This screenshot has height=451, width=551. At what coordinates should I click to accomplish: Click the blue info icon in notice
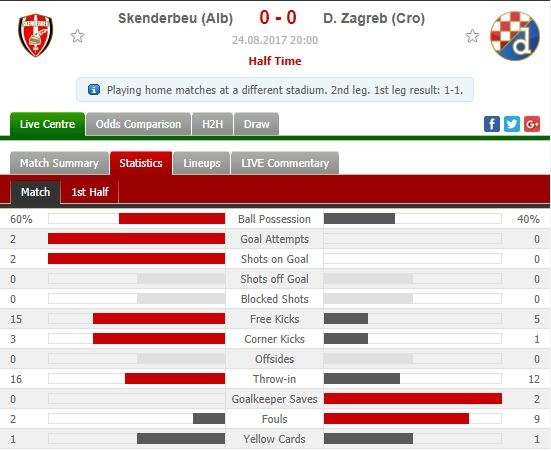pyautogui.click(x=94, y=90)
